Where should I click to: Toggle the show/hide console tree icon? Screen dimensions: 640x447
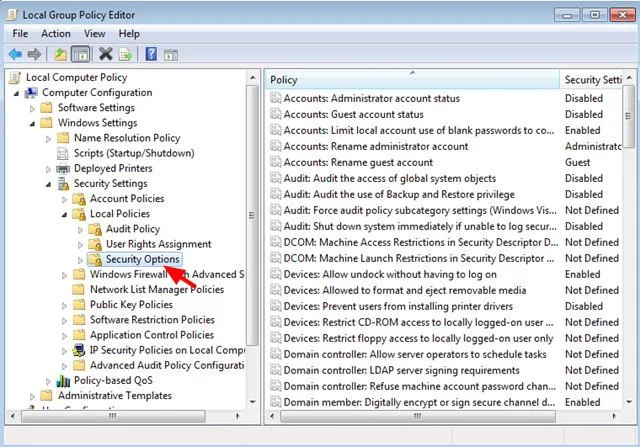click(80, 54)
